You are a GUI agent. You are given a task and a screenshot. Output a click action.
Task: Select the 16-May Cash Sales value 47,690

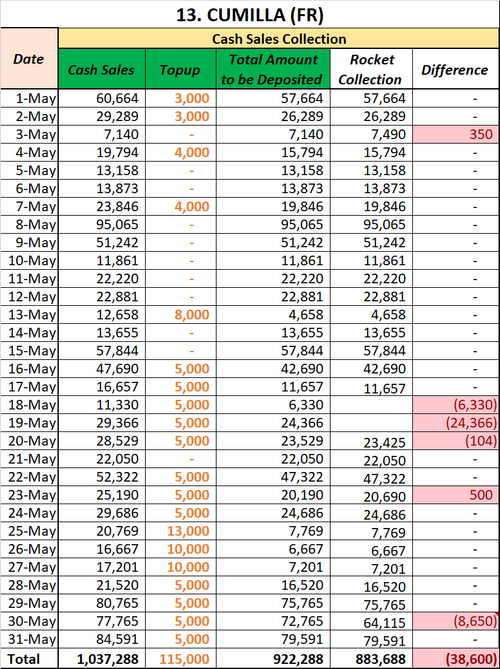(117, 369)
